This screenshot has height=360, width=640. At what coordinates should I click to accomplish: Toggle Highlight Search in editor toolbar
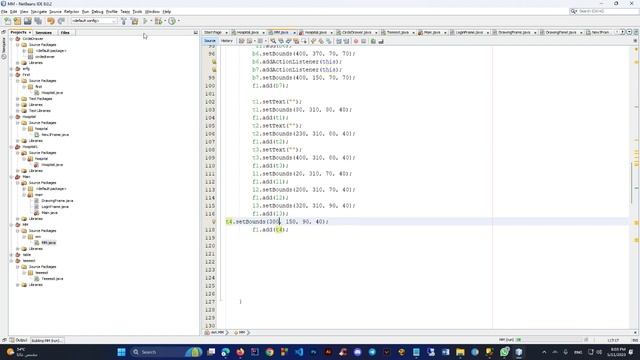point(296,41)
